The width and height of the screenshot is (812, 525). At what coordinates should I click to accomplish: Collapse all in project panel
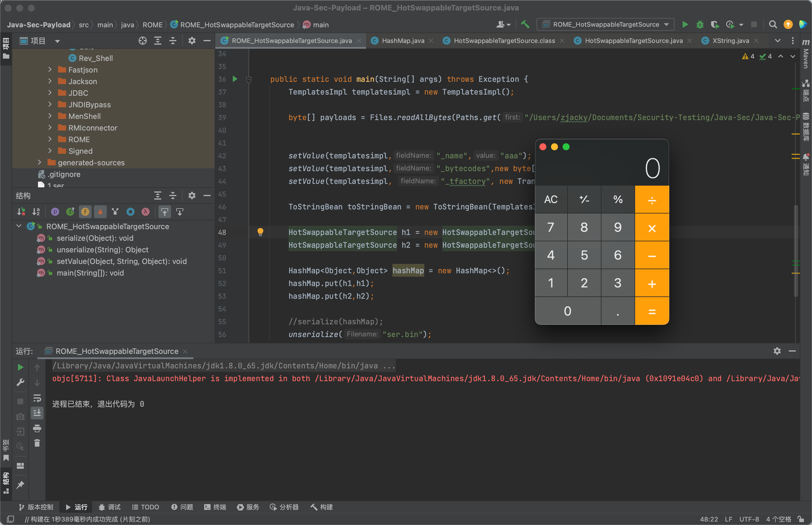point(173,41)
